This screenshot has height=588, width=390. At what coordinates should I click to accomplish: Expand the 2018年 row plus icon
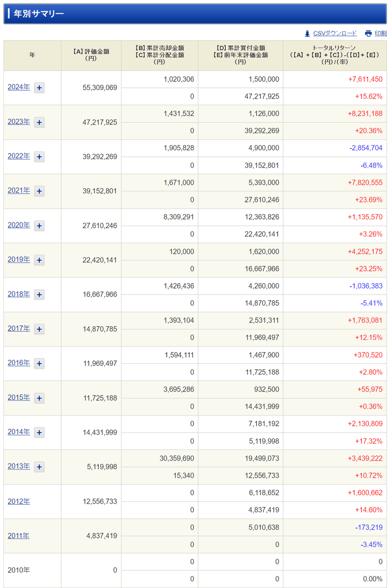coord(39,294)
